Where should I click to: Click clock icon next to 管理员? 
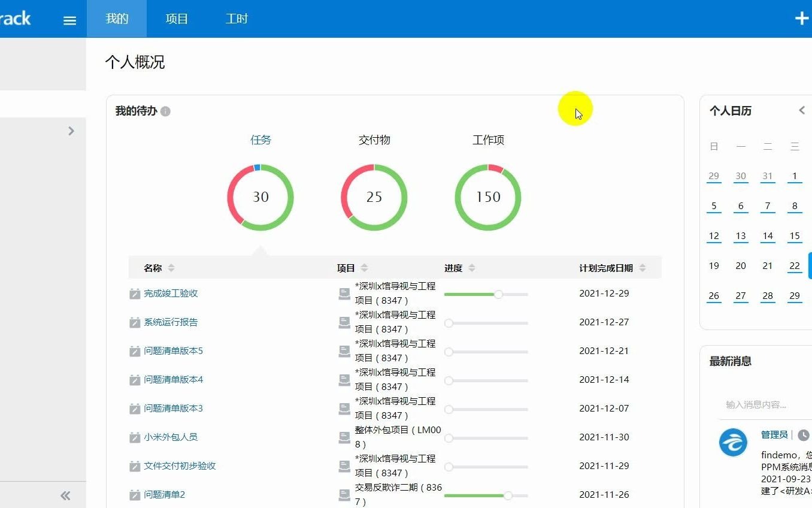click(804, 435)
